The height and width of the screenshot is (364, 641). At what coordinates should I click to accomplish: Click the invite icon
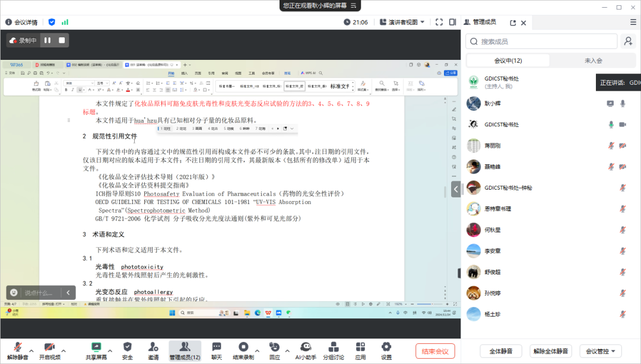(x=153, y=347)
